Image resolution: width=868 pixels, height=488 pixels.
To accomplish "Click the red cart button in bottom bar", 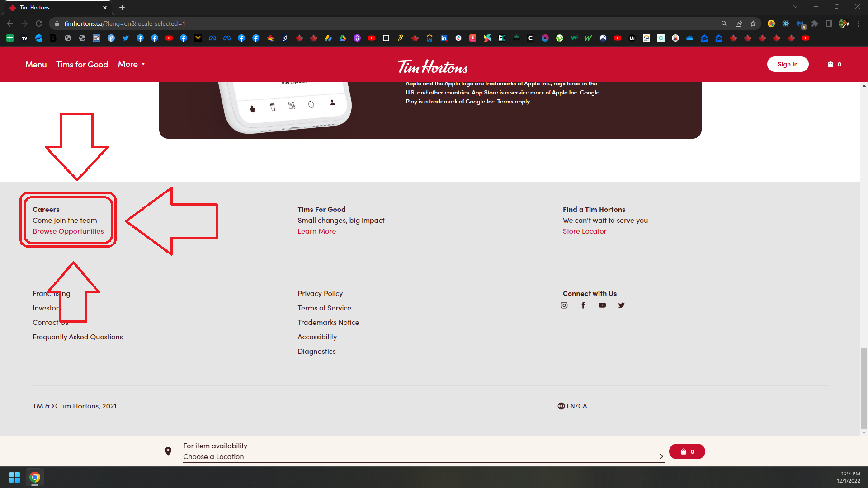I will [x=687, y=451].
